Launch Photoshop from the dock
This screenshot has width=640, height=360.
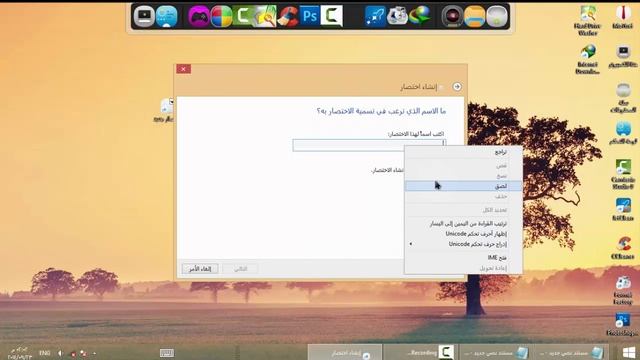(x=309, y=16)
